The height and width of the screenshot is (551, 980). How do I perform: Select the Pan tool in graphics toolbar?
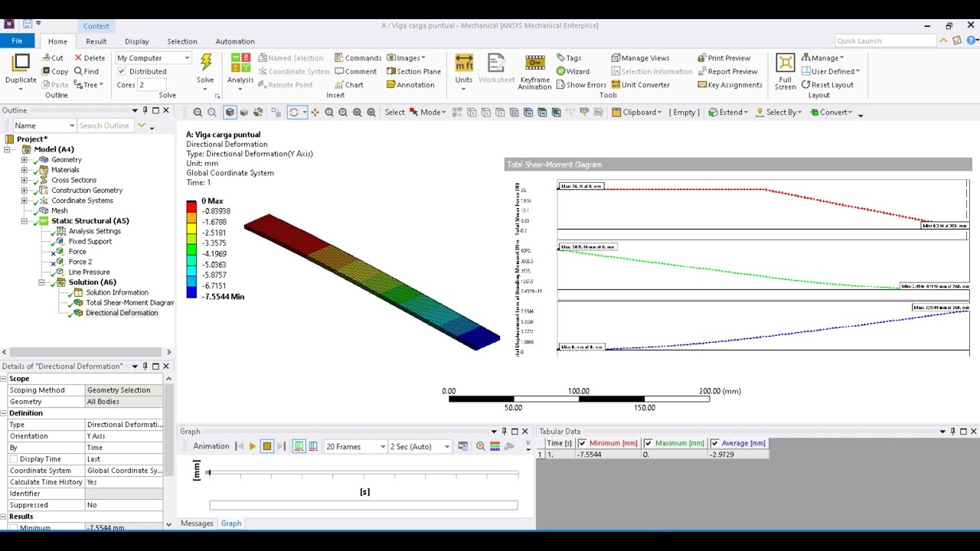[x=315, y=112]
